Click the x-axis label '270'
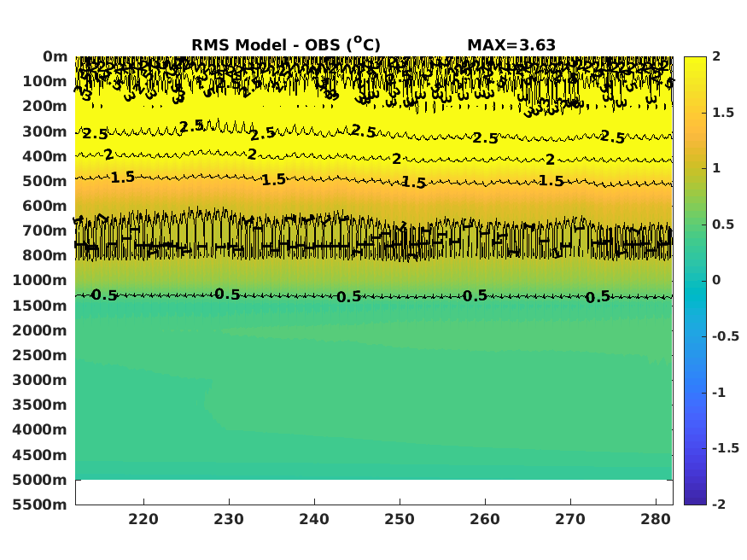This screenshot has height=560, width=747. point(570,519)
